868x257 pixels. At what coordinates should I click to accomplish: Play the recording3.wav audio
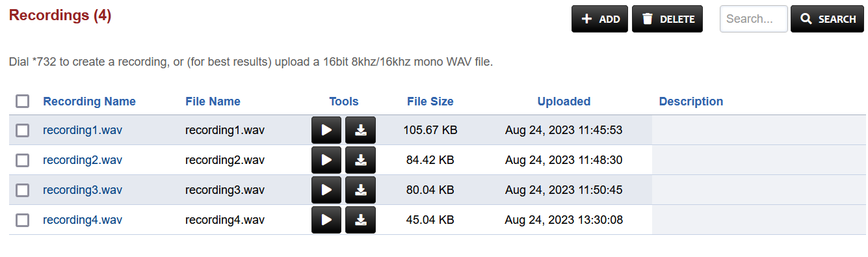pyautogui.click(x=326, y=190)
